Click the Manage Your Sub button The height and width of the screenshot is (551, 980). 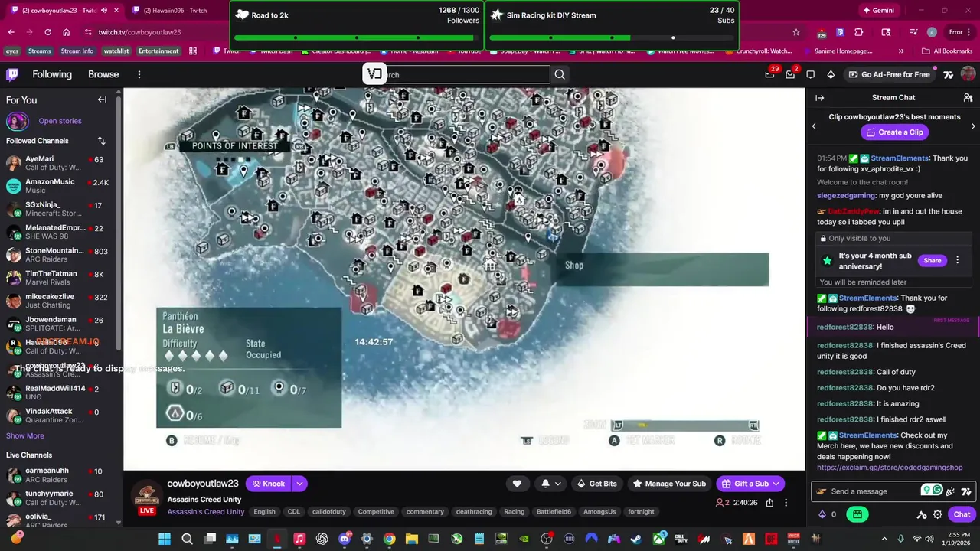(x=669, y=484)
